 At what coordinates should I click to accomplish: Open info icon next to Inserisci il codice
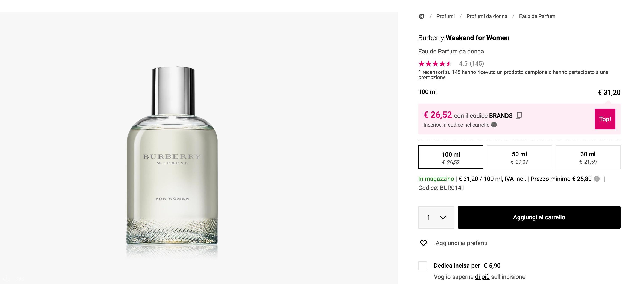[494, 125]
